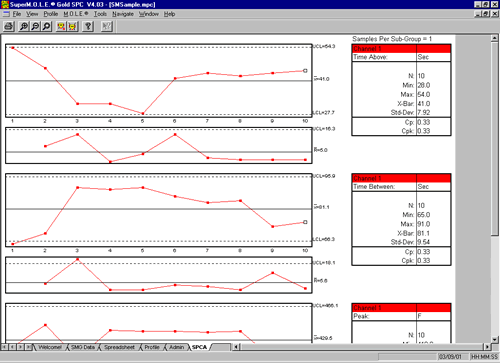Click the Max value 91.0

point(424,224)
